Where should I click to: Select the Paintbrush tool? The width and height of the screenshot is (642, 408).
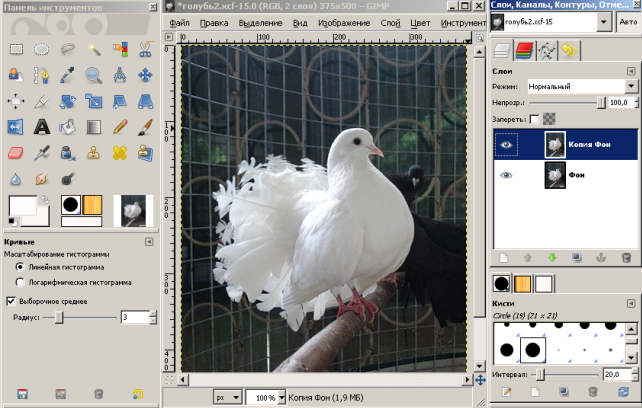(x=145, y=127)
